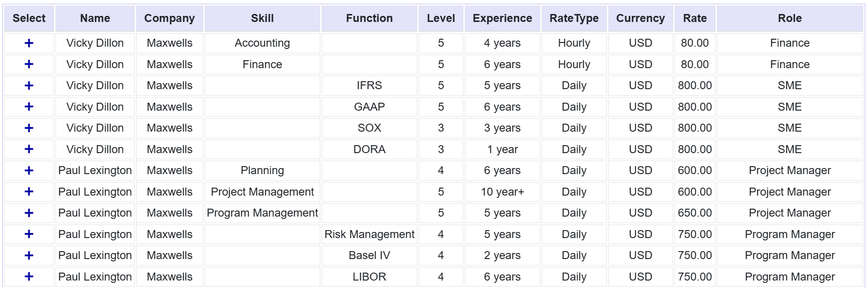The image size is (868, 288).
Task: Select plus icon in the LIBOR row
Action: 29,277
